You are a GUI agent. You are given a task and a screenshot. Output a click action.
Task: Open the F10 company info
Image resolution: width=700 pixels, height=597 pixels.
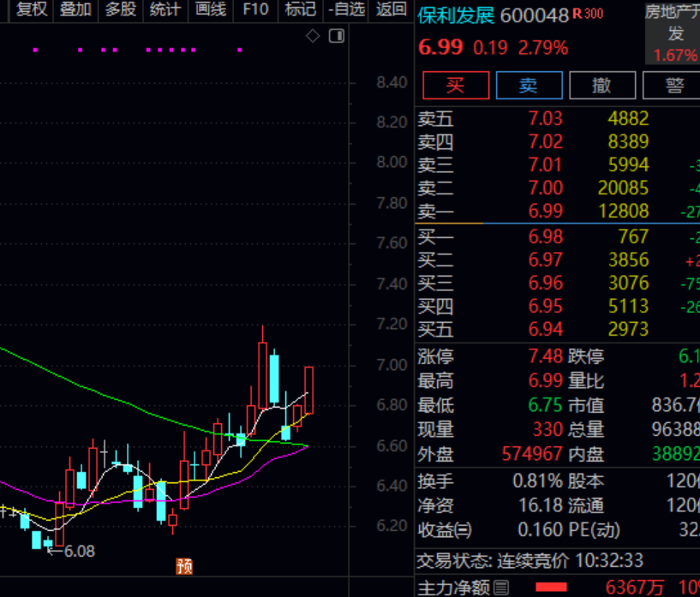click(x=256, y=9)
